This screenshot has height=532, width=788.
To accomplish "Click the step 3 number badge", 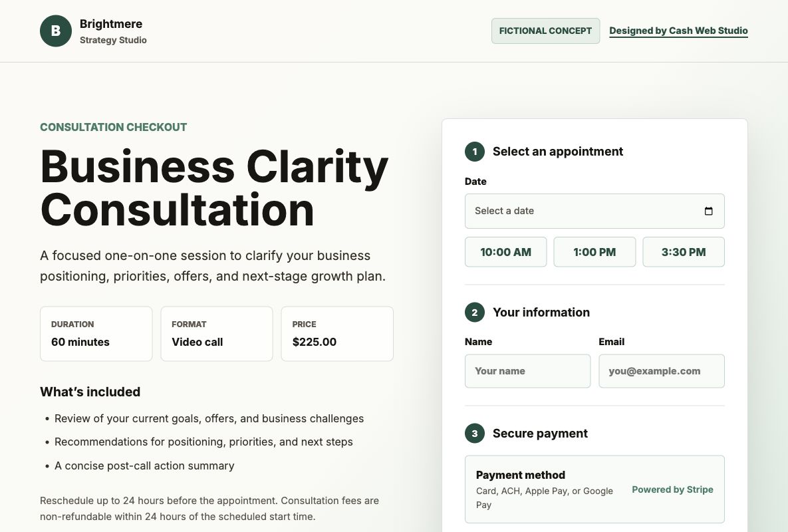I will pos(474,433).
